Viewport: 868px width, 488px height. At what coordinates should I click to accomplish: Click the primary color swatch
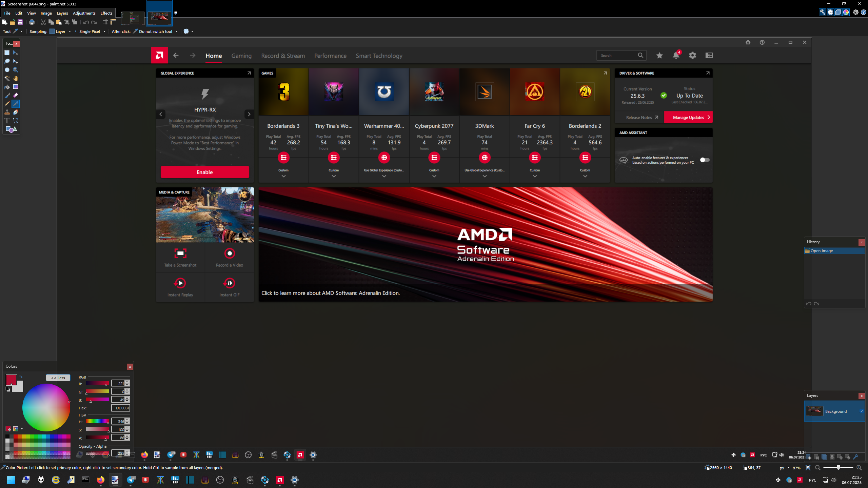point(11,380)
